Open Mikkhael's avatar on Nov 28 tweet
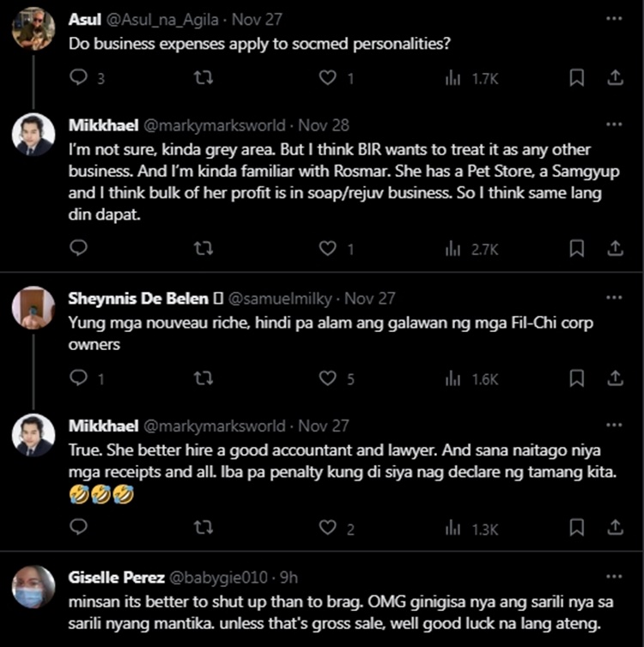This screenshot has width=644, height=647. tap(34, 134)
